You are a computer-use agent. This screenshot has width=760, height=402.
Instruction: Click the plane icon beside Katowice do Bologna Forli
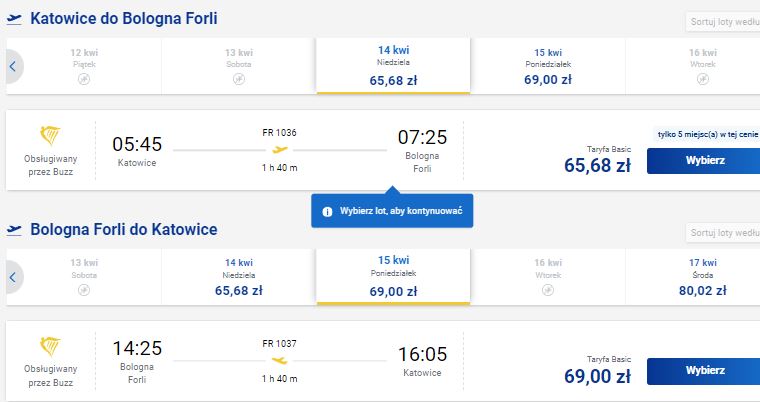click(x=14, y=19)
